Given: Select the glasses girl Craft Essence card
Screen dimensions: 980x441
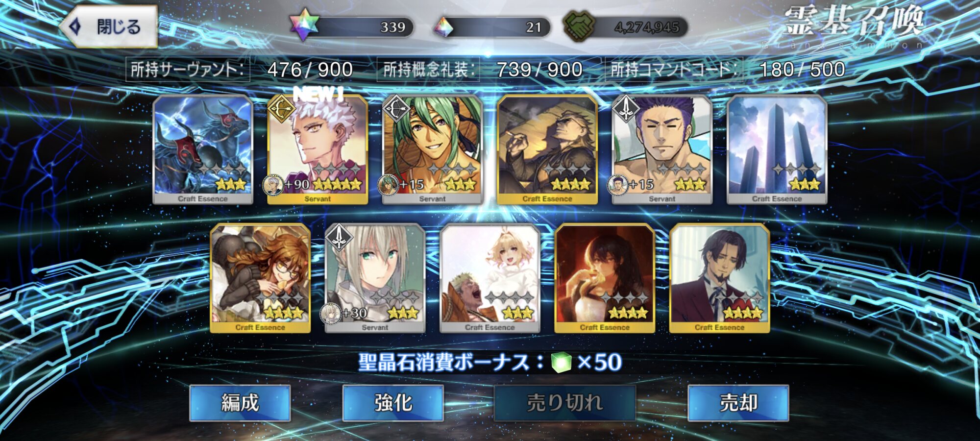Looking at the screenshot, I should [260, 278].
